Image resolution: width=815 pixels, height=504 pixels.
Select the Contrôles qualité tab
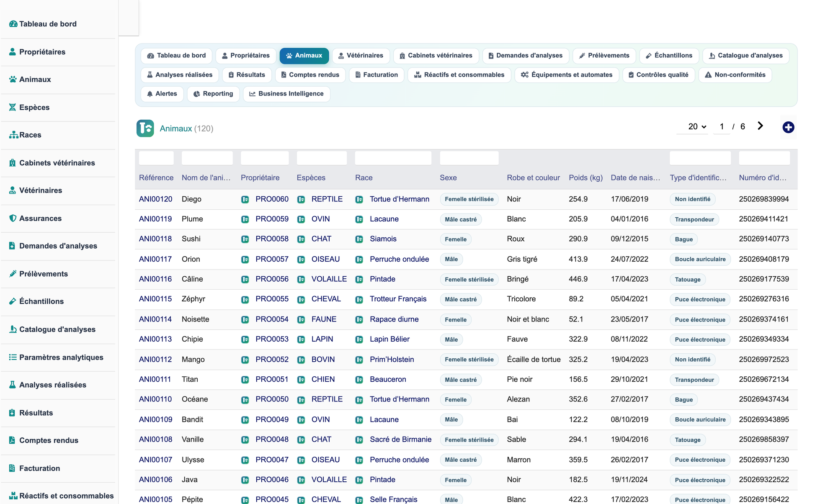pos(659,75)
